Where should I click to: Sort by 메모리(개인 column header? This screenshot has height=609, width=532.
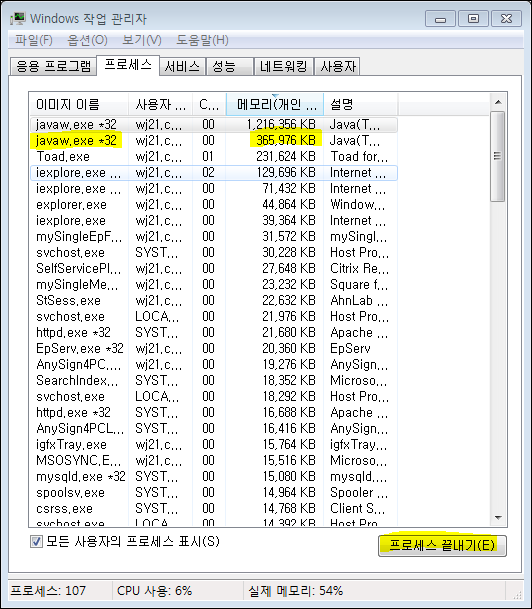(x=275, y=104)
